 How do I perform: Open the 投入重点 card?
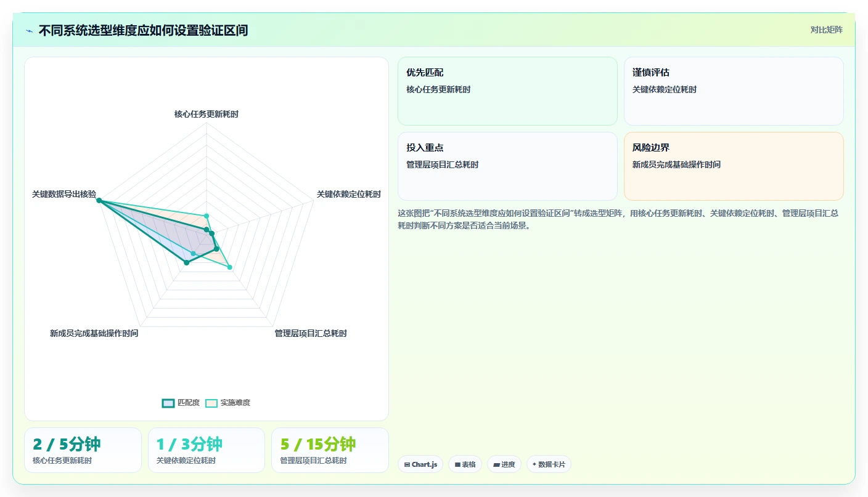coord(507,166)
